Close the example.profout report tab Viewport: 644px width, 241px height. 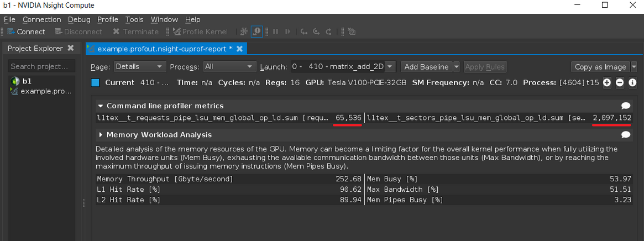pyautogui.click(x=239, y=49)
